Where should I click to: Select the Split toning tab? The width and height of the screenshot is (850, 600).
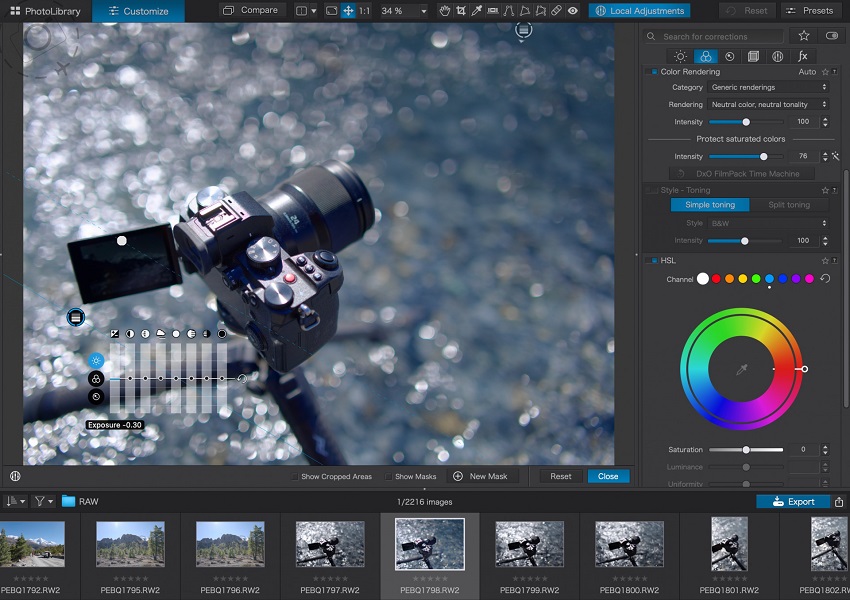[789, 205]
